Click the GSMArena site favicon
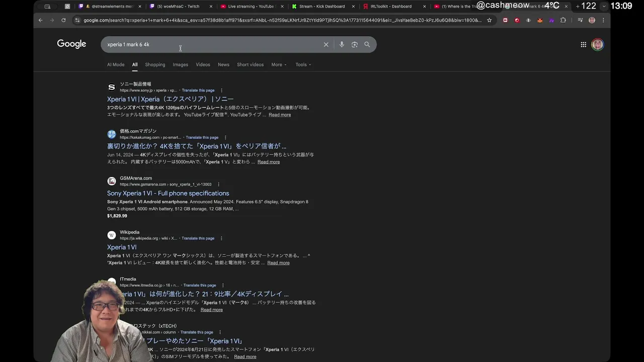This screenshot has height=362, width=644. (112, 181)
